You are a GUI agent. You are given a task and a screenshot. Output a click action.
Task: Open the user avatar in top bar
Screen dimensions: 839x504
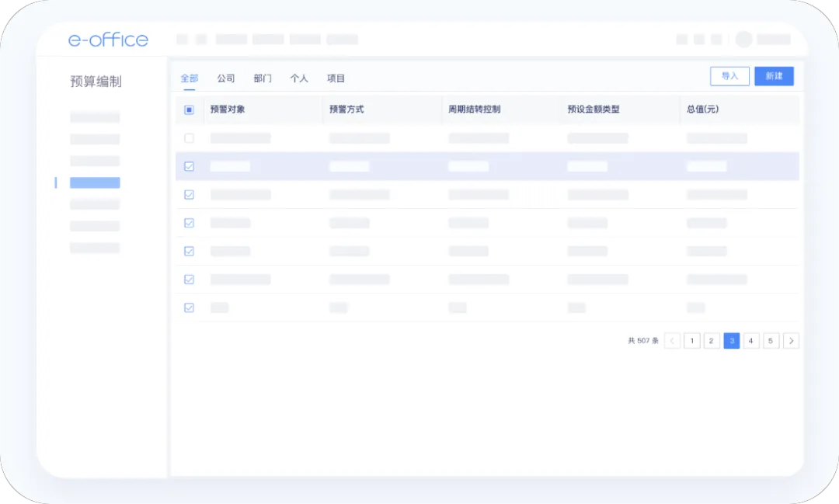(x=743, y=40)
